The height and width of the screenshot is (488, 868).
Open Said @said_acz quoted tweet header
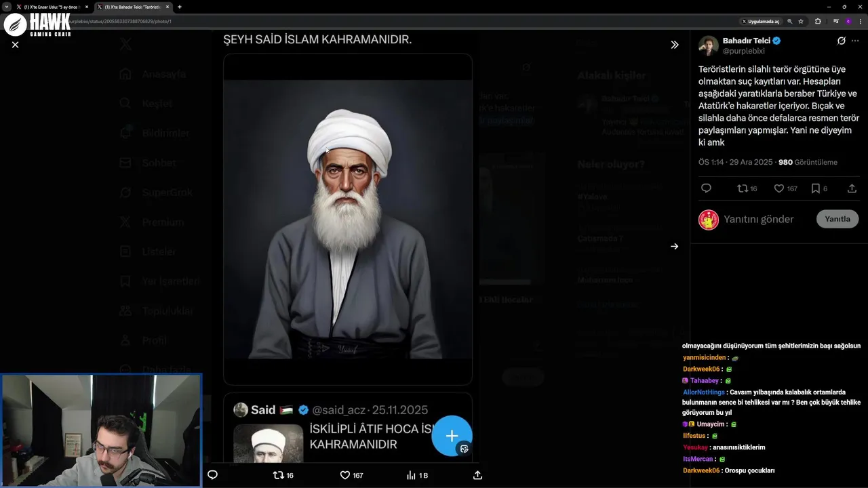tap(331, 410)
